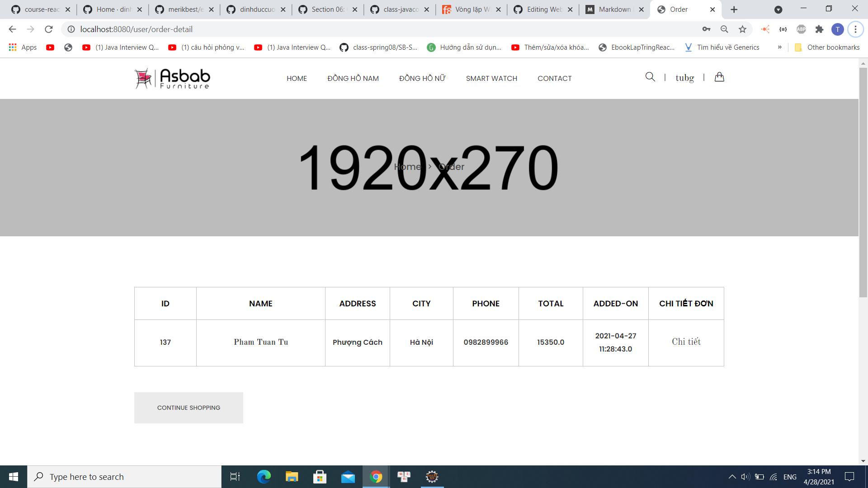Expand the hidden icons in system tray
The height and width of the screenshot is (488, 868).
[731, 476]
